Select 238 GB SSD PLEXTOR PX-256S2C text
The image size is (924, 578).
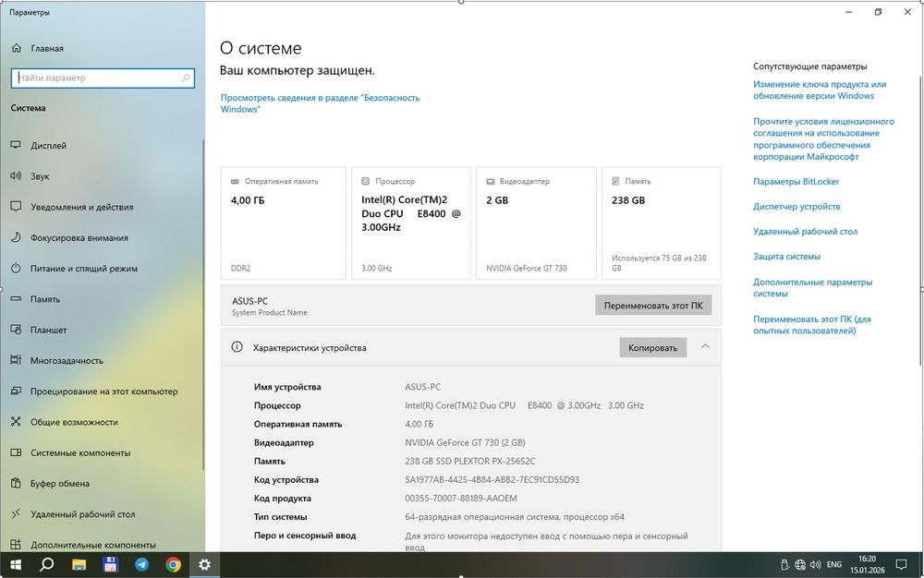tap(469, 461)
